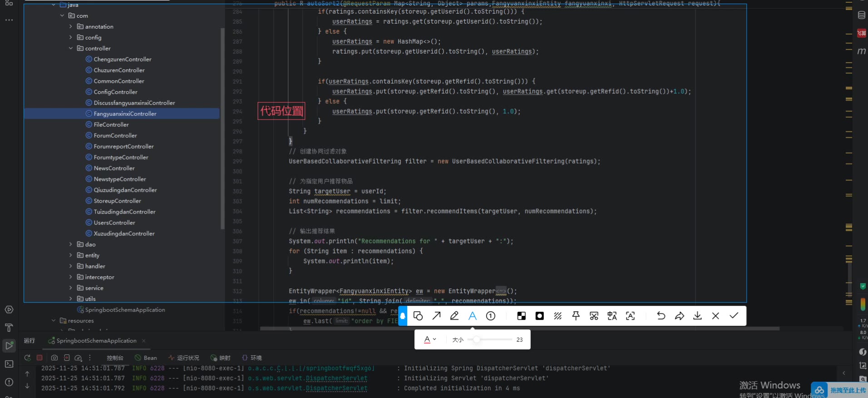Toggle the text annotation tool

pos(473,316)
